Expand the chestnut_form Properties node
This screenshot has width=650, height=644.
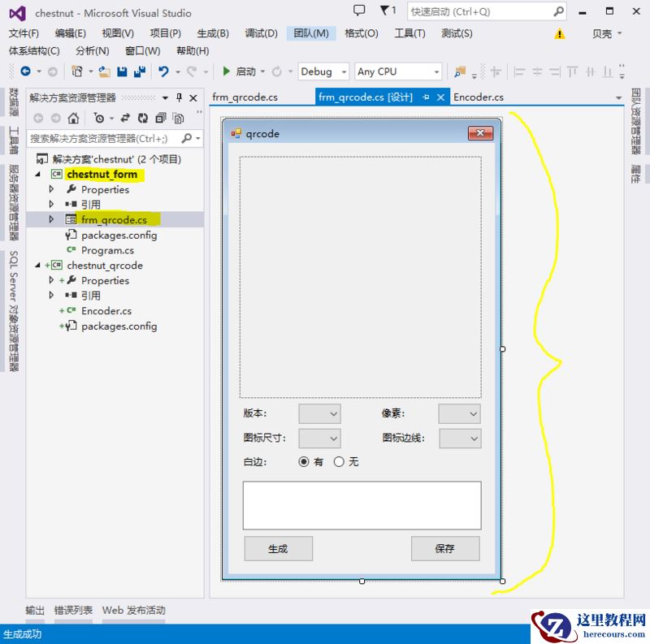point(51,189)
